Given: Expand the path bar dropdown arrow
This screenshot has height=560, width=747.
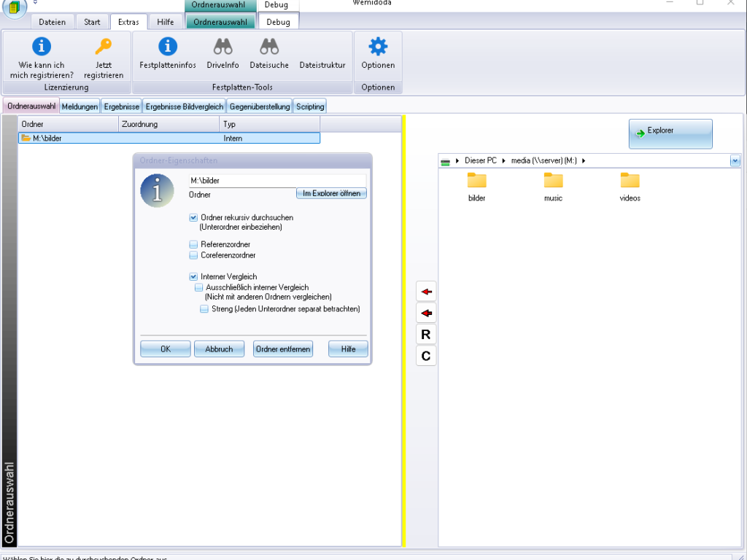Looking at the screenshot, I should click(735, 160).
